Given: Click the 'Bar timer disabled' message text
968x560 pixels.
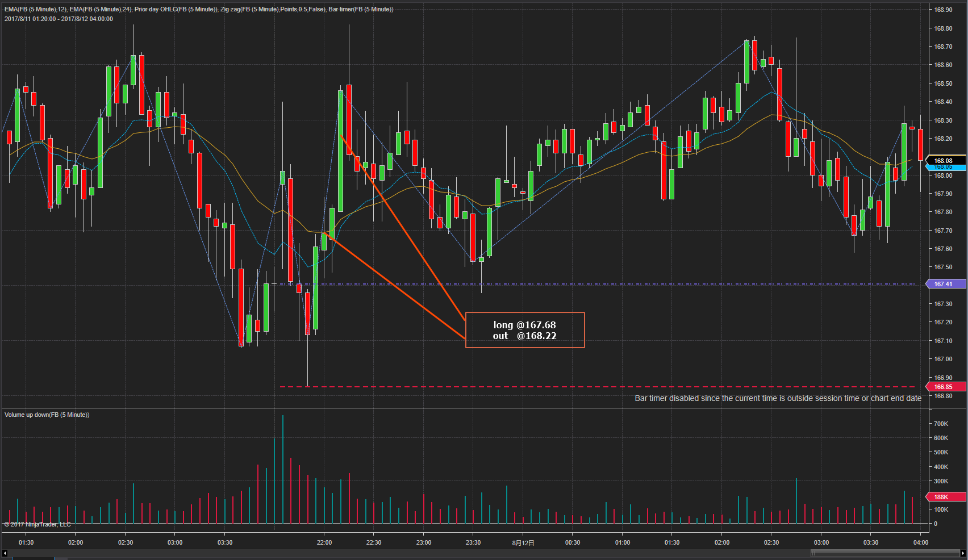Looking at the screenshot, I should (778, 398).
